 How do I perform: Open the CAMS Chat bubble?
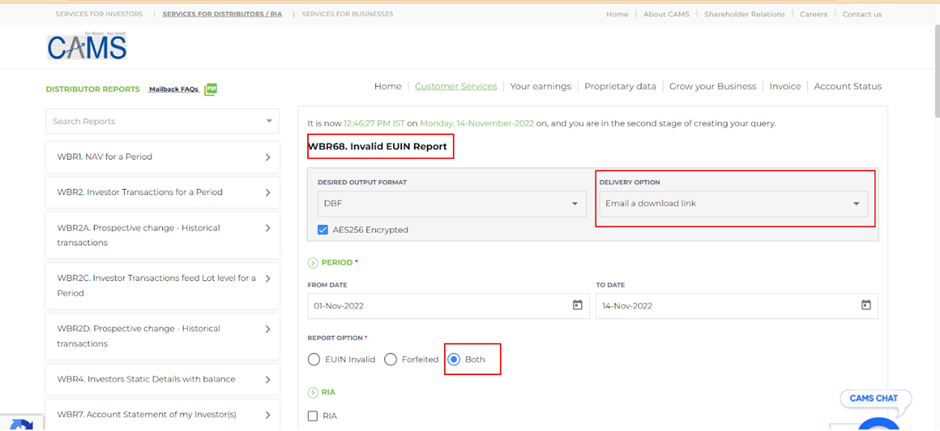[876, 399]
